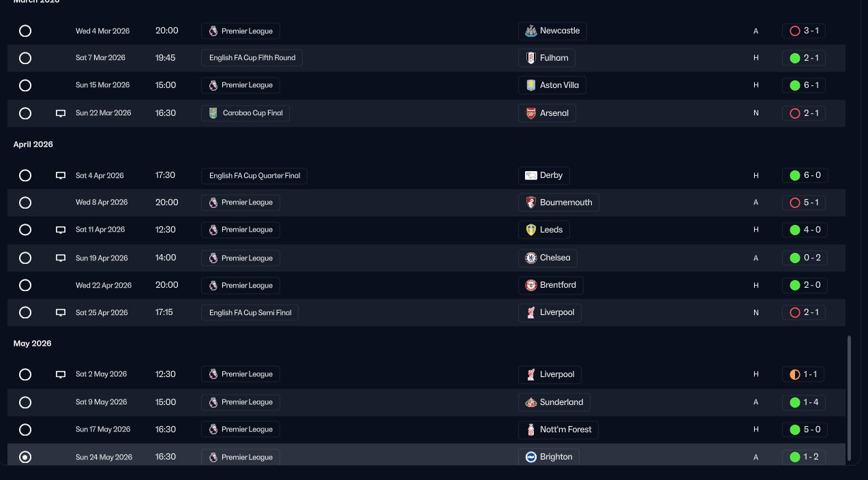Click the Chelsea club badge icon

530,258
